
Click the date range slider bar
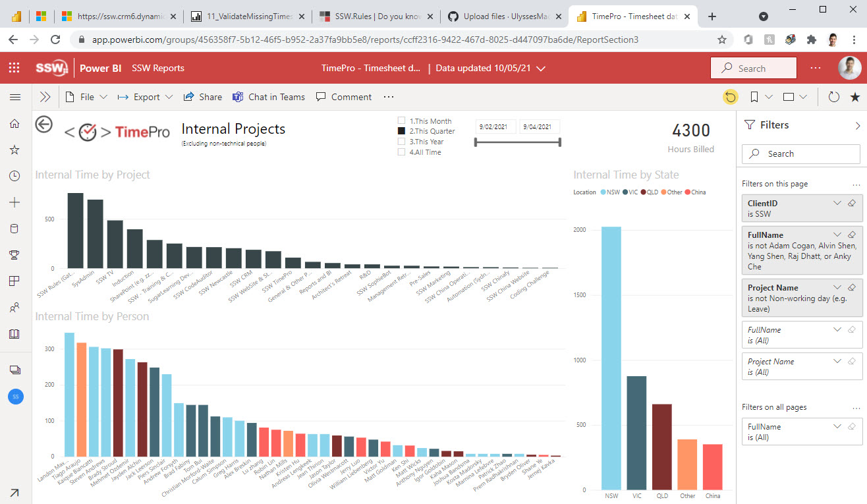click(517, 142)
